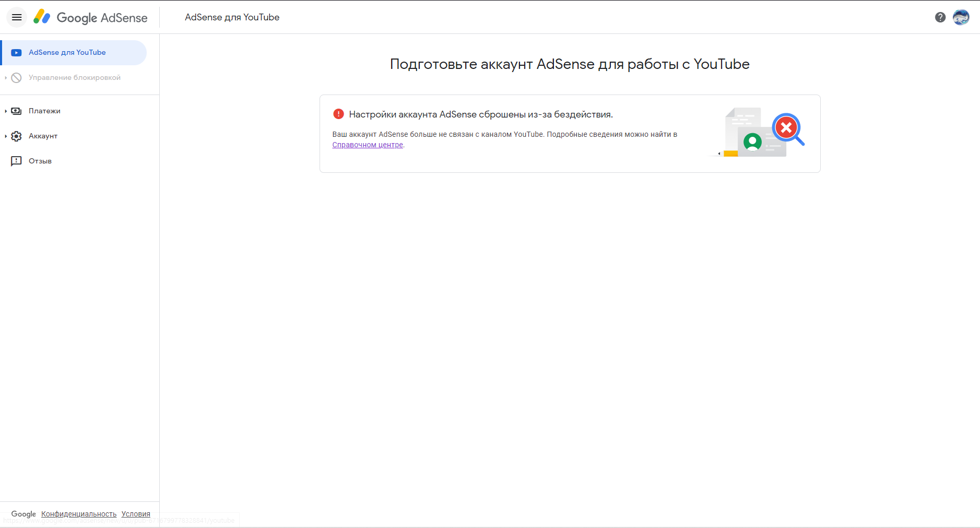The width and height of the screenshot is (980, 528).
Task: Expand the Платежи arrow
Action: 6,111
